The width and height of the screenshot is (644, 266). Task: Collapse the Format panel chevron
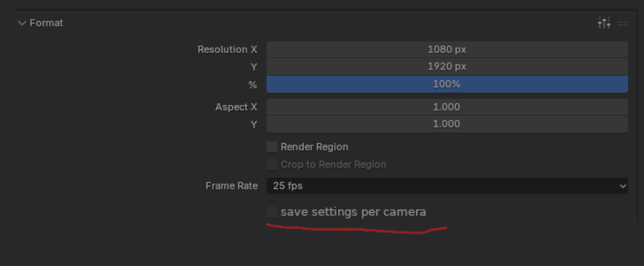click(22, 23)
